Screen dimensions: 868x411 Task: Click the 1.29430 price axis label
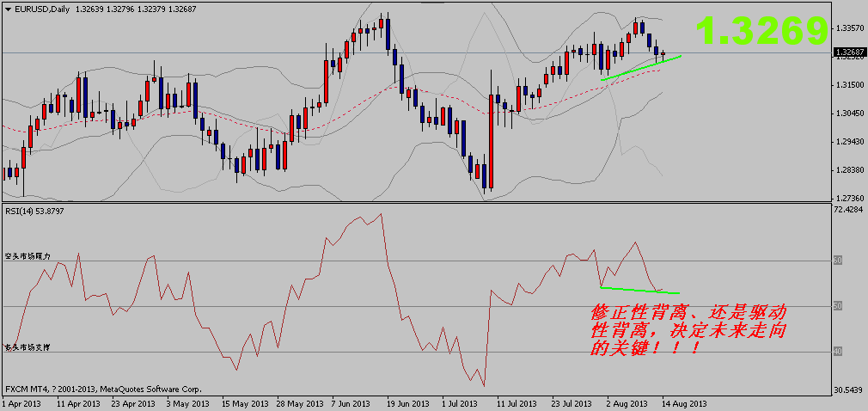coord(849,142)
